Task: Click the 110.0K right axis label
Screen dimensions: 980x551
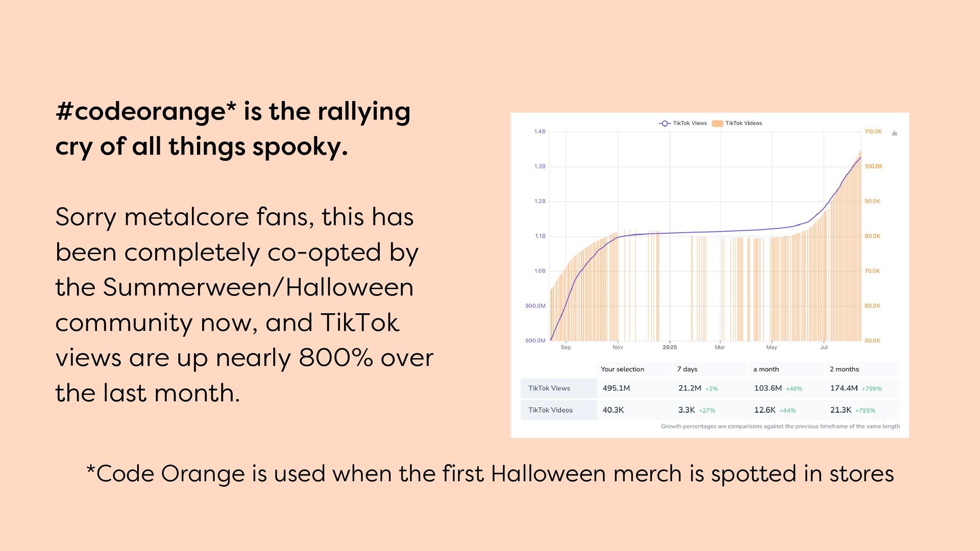Action: click(x=873, y=132)
